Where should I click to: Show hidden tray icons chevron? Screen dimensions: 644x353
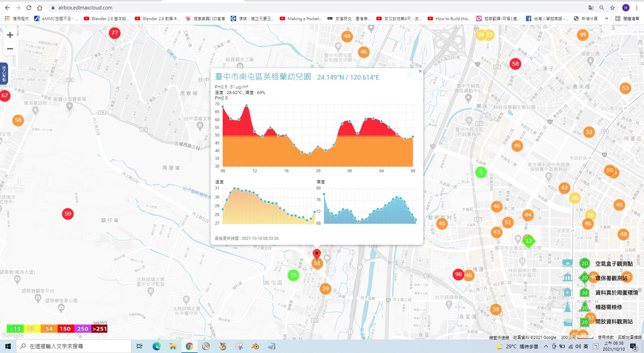click(x=546, y=346)
